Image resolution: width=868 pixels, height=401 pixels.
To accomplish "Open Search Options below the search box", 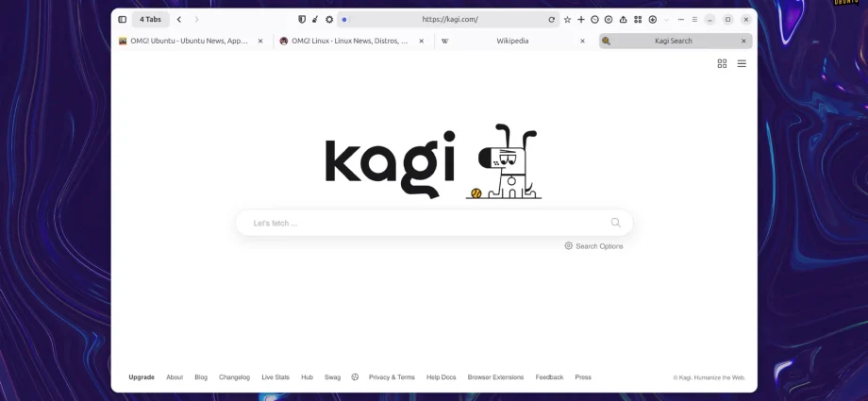I will (x=593, y=246).
